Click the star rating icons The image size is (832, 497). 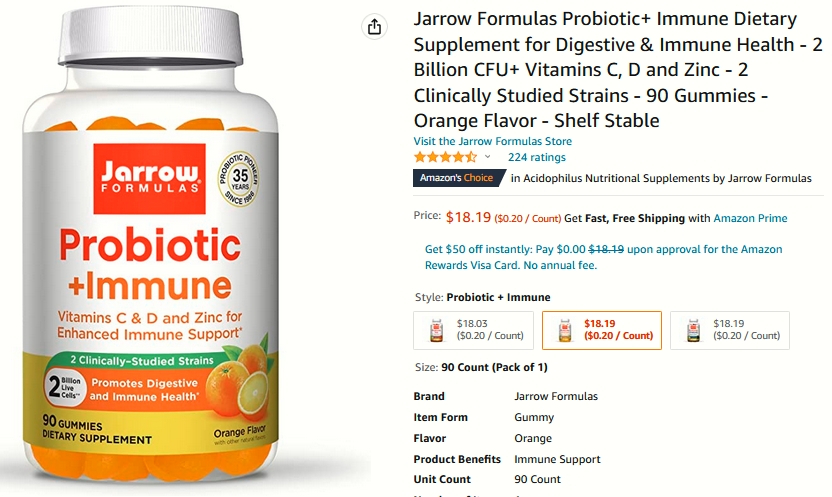pos(446,157)
